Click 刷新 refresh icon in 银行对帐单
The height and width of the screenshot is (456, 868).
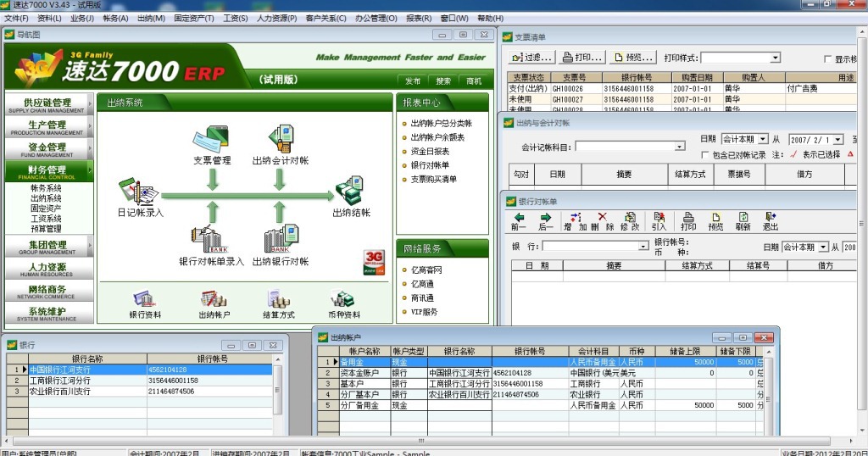pyautogui.click(x=743, y=221)
